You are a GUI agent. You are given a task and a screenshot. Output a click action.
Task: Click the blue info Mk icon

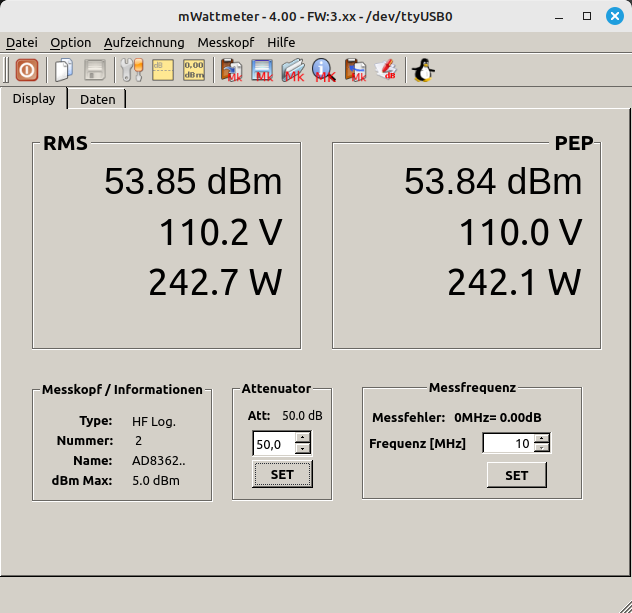click(323, 70)
